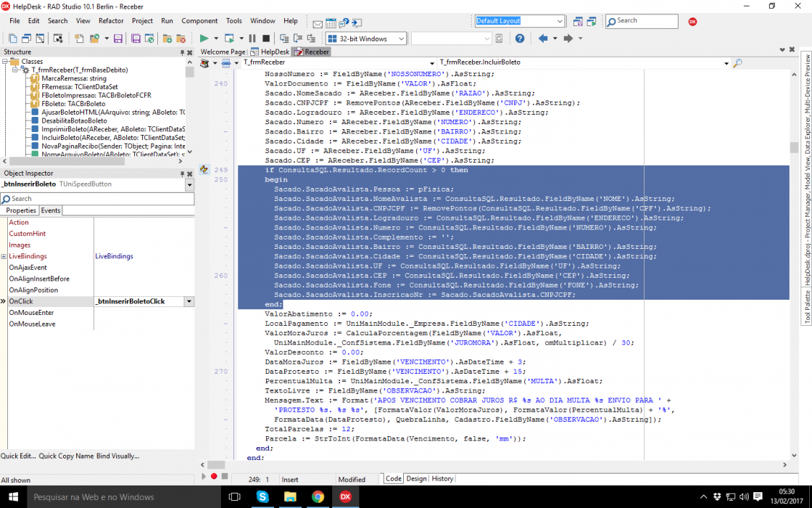Screen dimensions: 812x508
Task: Open the Tool Palette side tab
Action: (807, 307)
